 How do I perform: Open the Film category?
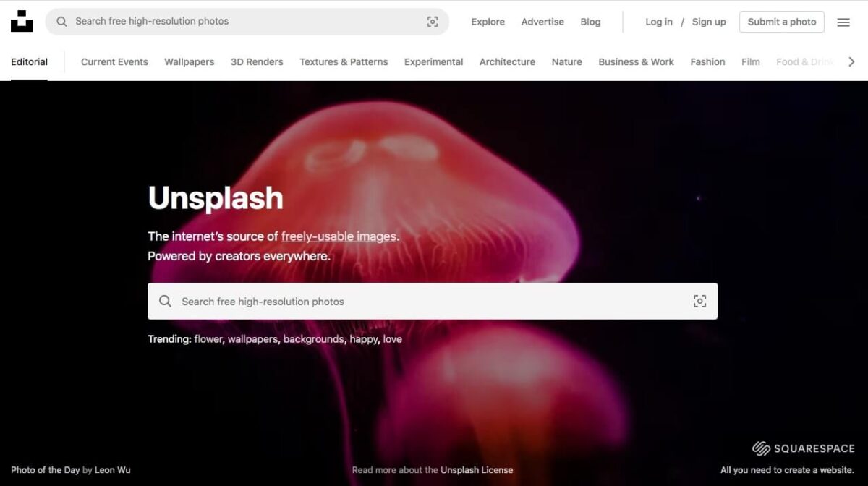751,62
